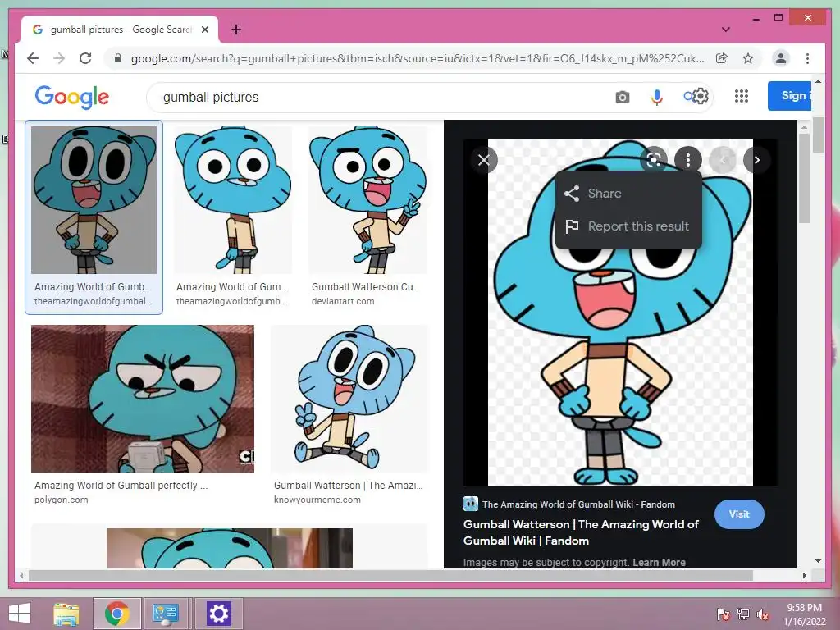The image size is (840, 630).
Task: Open a new tab with plus button
Action: coord(235,30)
